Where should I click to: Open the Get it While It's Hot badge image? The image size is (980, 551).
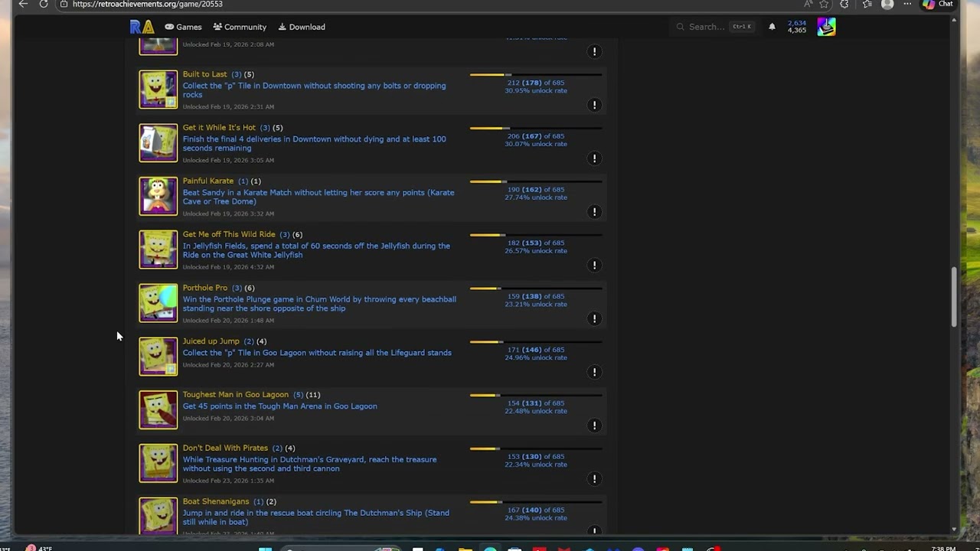click(x=158, y=143)
